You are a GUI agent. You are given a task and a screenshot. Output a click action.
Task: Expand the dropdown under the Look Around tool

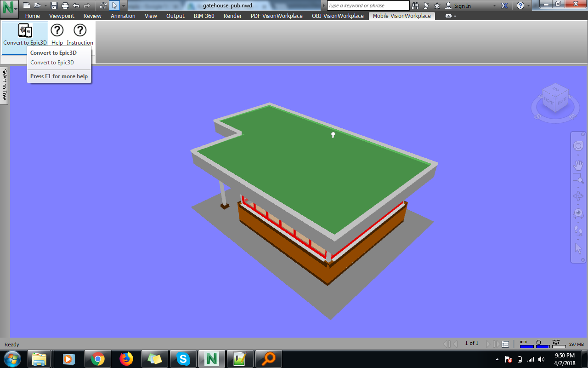[x=578, y=222]
